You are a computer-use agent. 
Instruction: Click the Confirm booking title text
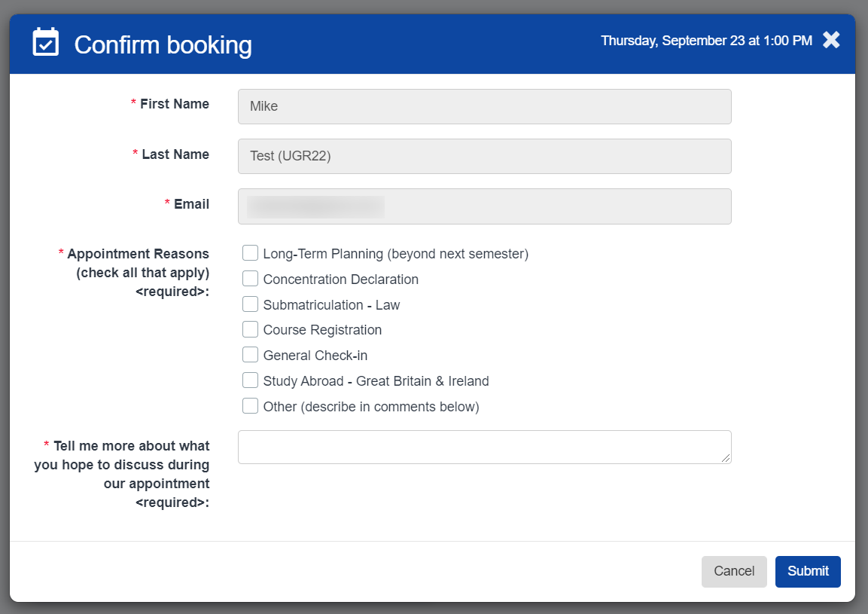click(163, 44)
